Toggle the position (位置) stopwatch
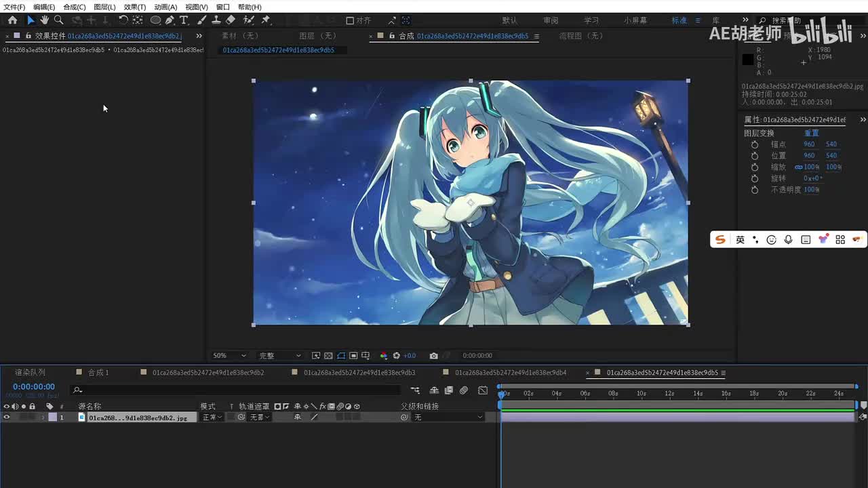Image resolution: width=868 pixels, height=488 pixels. (755, 156)
